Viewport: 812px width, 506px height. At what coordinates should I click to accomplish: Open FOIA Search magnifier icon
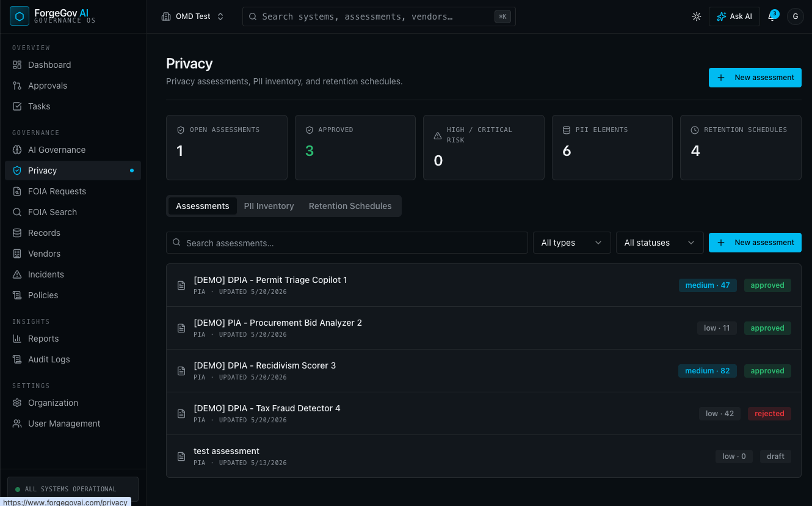click(x=17, y=212)
